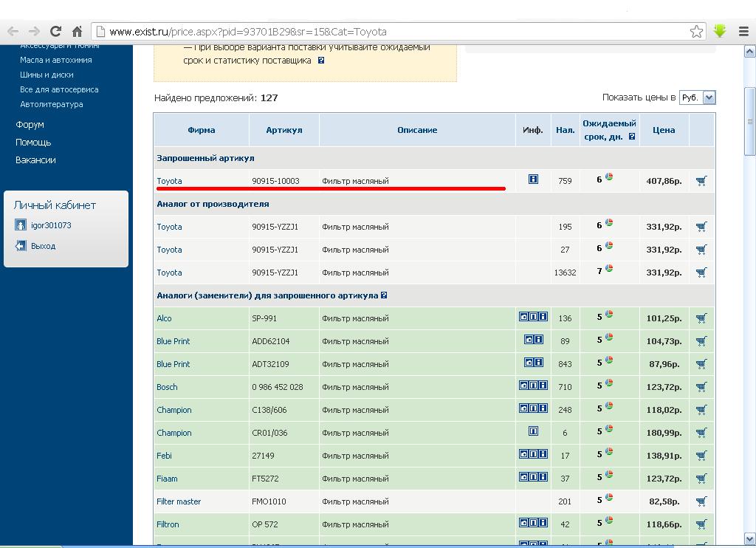
Task: Bookmark page with the star icon
Action: click(696, 31)
